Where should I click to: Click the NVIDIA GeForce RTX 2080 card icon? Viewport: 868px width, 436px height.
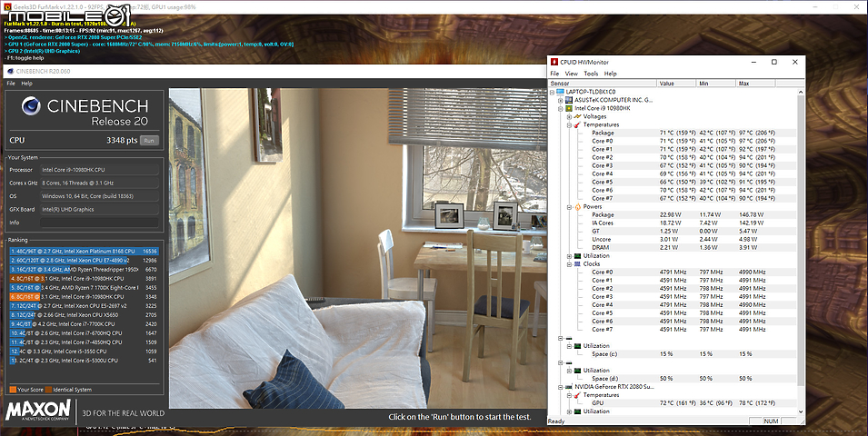[x=569, y=387]
